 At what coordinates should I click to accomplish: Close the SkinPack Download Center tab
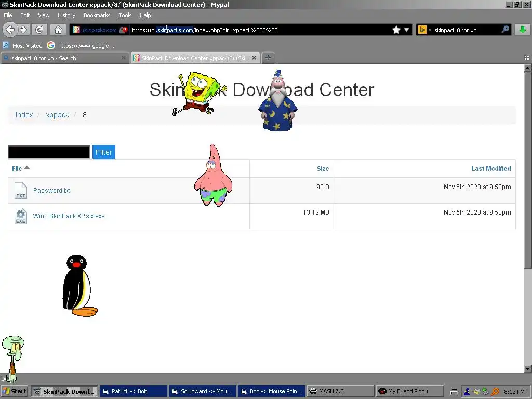254,58
